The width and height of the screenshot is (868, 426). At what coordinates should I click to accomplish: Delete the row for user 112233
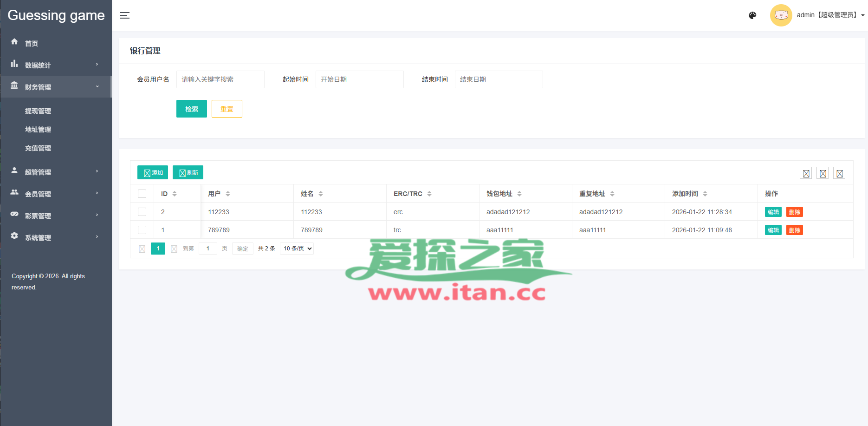(794, 212)
